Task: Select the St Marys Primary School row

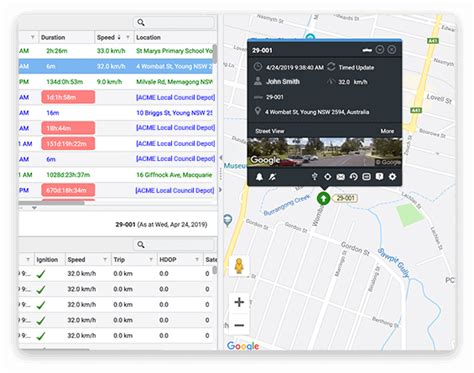Action: click(116, 51)
